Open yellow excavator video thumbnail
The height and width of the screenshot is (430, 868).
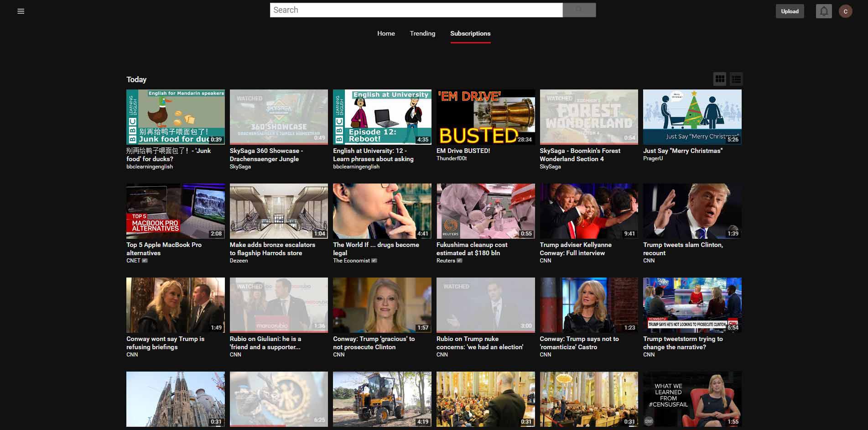(x=382, y=399)
